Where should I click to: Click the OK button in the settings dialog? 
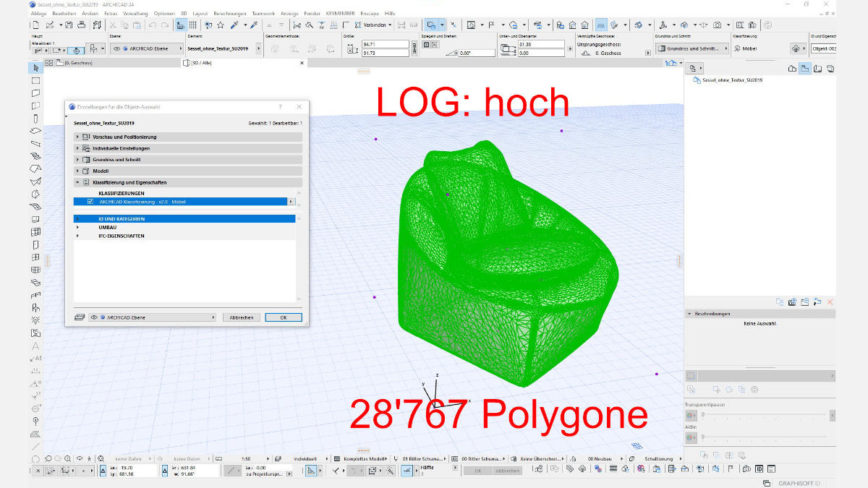(283, 317)
